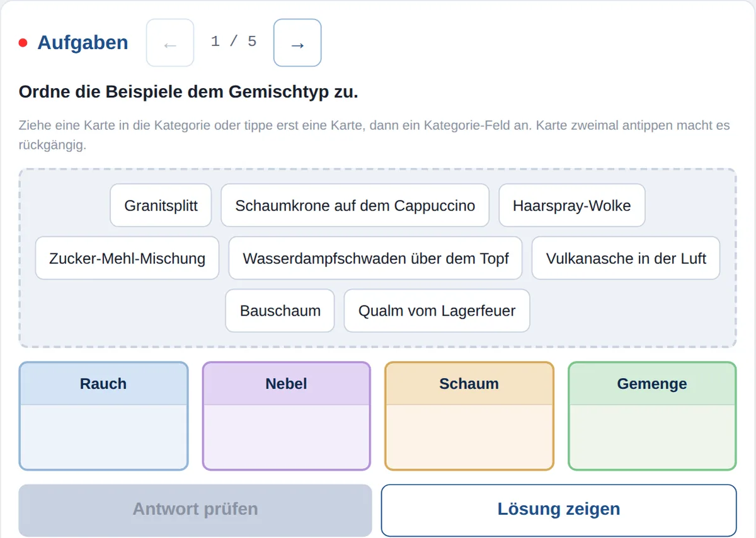Assign to the Schaum category field
756x538 pixels.
pyautogui.click(x=469, y=416)
